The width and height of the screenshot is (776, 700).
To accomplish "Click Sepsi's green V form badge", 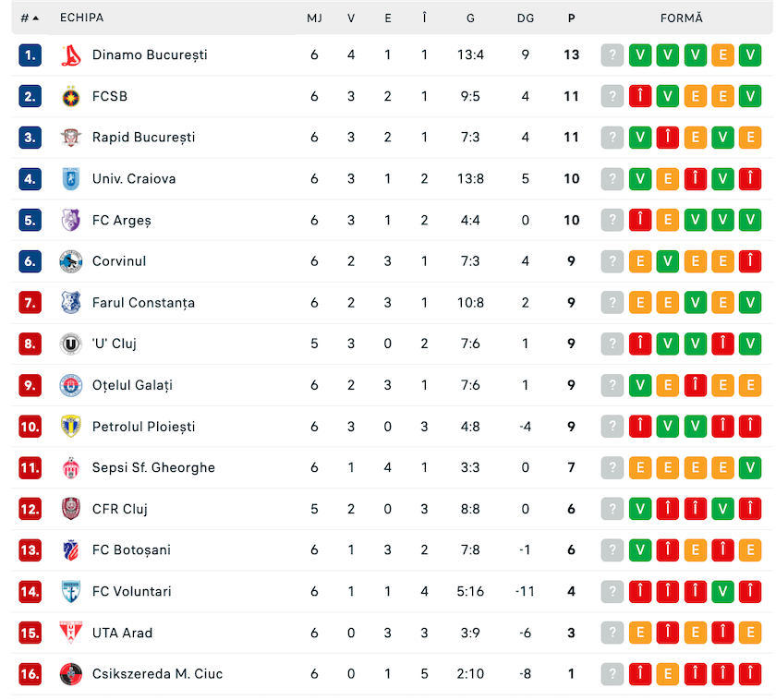I will coord(750,467).
